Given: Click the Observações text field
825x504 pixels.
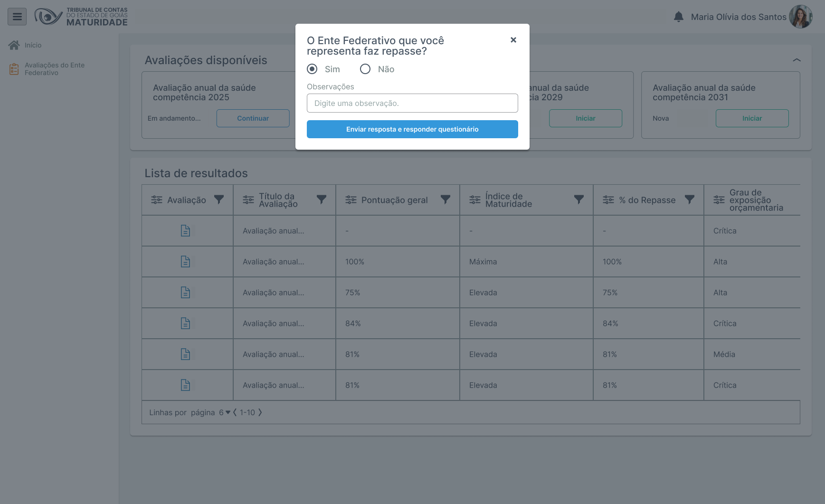Looking at the screenshot, I should pyautogui.click(x=412, y=103).
